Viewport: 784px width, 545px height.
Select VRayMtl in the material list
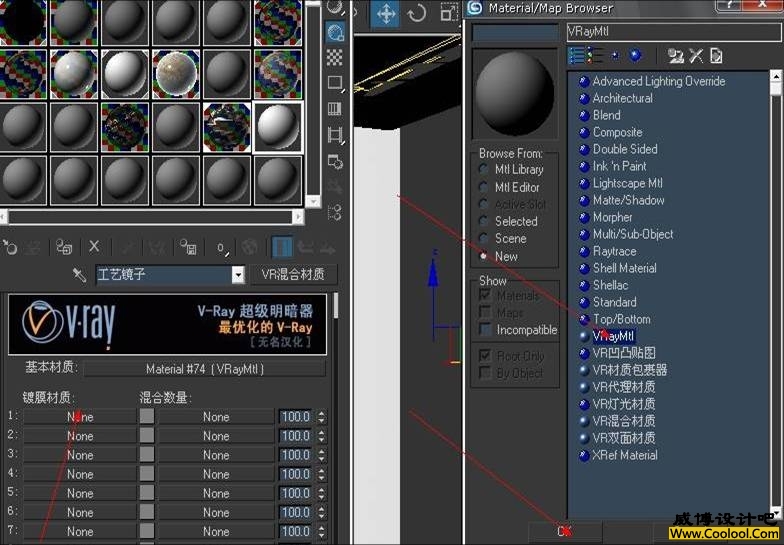tap(613, 336)
